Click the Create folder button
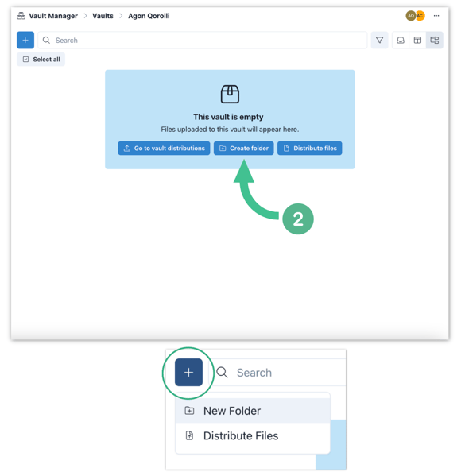 point(243,148)
